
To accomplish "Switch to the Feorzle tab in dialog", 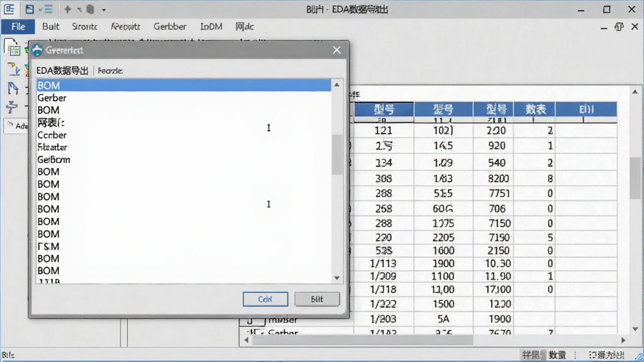I will [110, 70].
